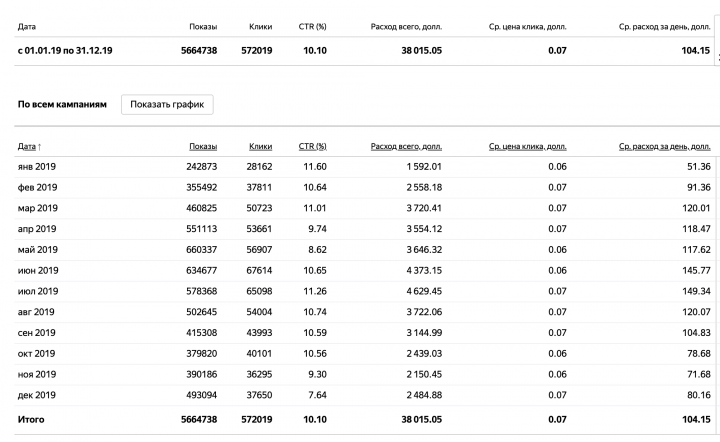Click the май 2019 date cell
Viewport: 720px width, 442px height.
38,250
